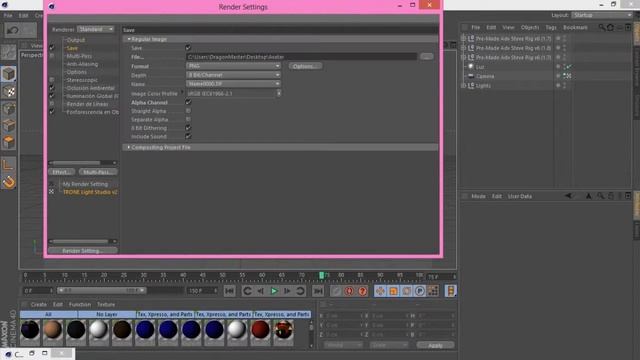Open the Depth dropdown showing 8 Bit/Channel
The width and height of the screenshot is (640, 360).
(x=233, y=75)
